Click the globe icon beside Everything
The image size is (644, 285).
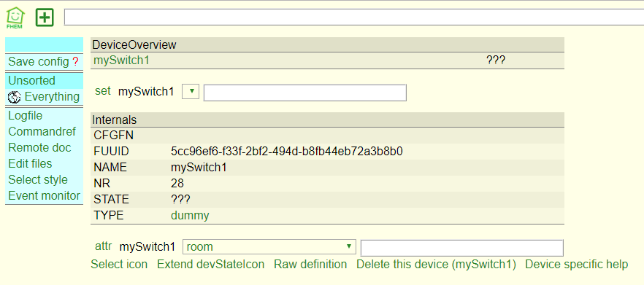[x=15, y=97]
